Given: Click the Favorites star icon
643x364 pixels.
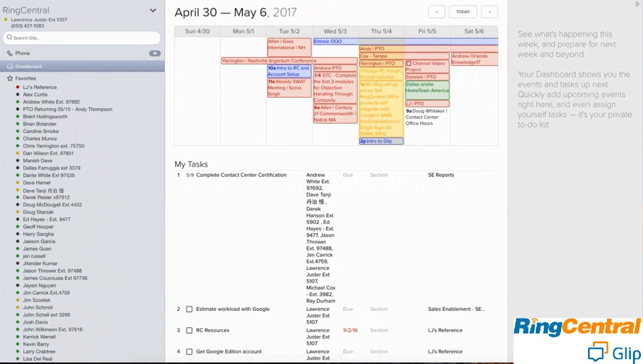Looking at the screenshot, I should click(x=10, y=78).
